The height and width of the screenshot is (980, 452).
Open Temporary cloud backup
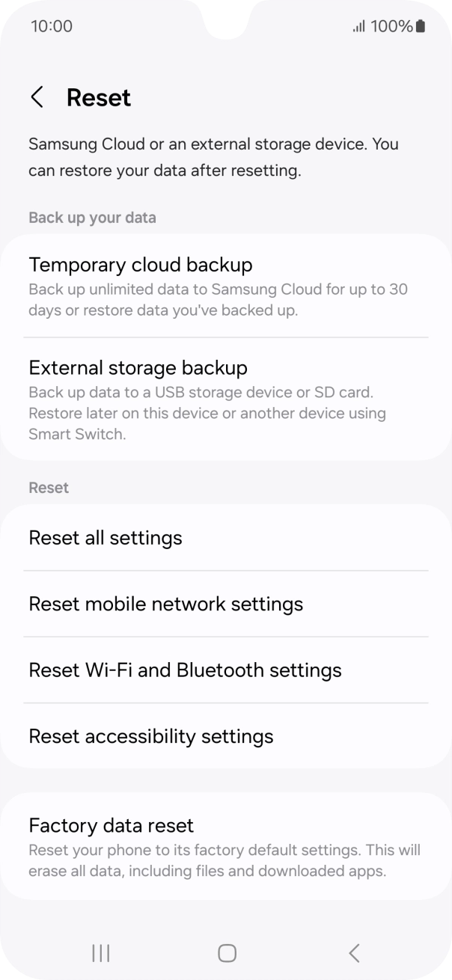coord(141,265)
